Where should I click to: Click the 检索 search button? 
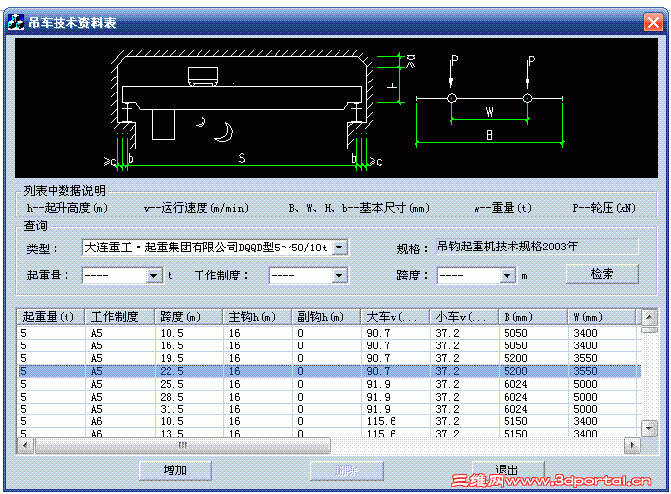(602, 274)
